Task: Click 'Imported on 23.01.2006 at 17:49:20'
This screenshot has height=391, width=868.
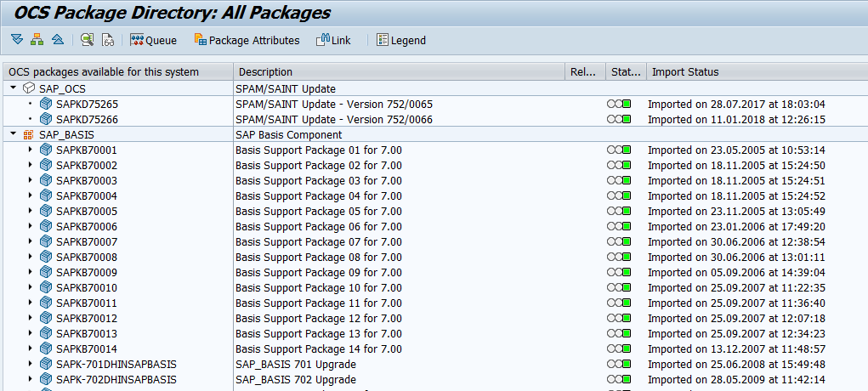Action: point(737,227)
